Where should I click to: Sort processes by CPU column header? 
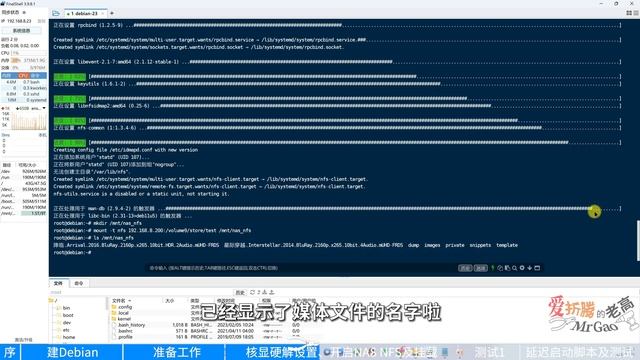[x=23, y=76]
